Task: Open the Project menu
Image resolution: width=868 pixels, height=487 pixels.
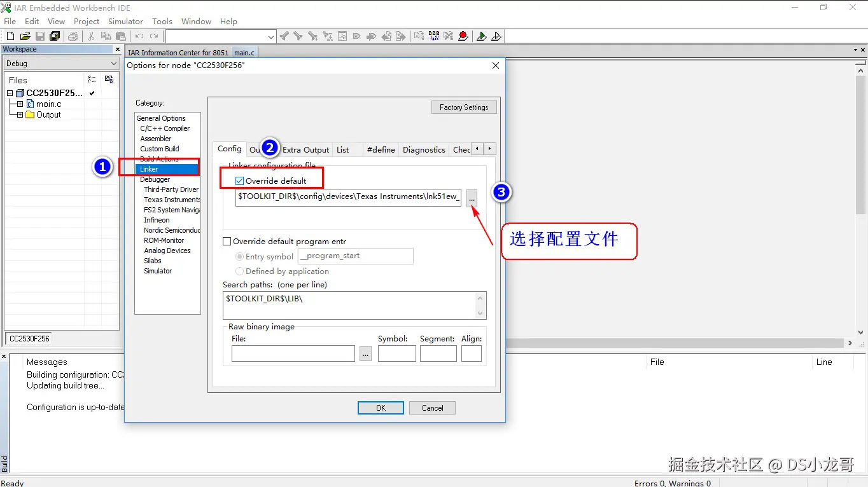Action: coord(87,21)
